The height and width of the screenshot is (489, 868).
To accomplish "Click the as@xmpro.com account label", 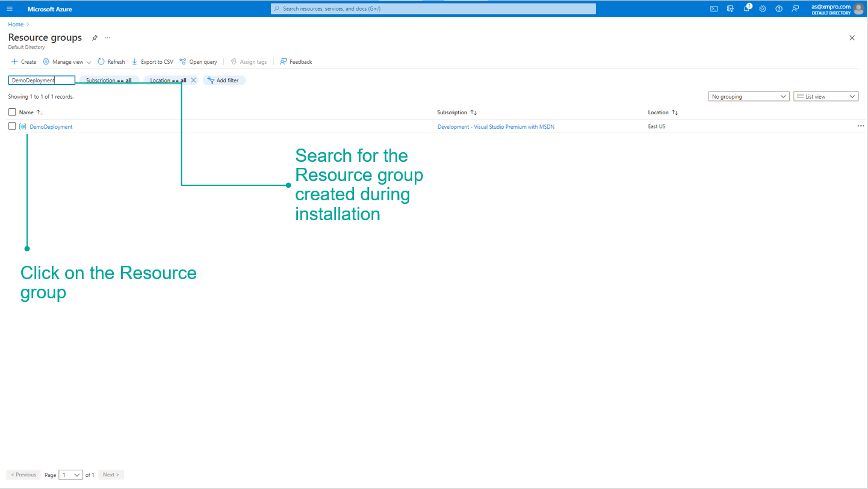I will tap(831, 7).
